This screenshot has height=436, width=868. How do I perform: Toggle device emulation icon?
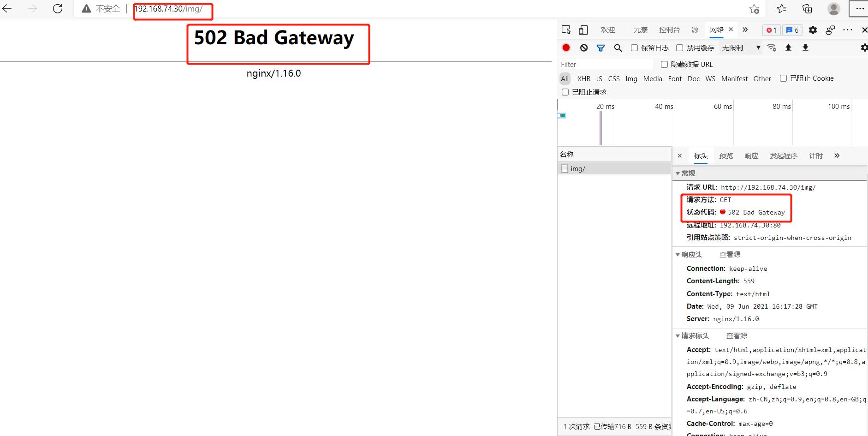583,30
